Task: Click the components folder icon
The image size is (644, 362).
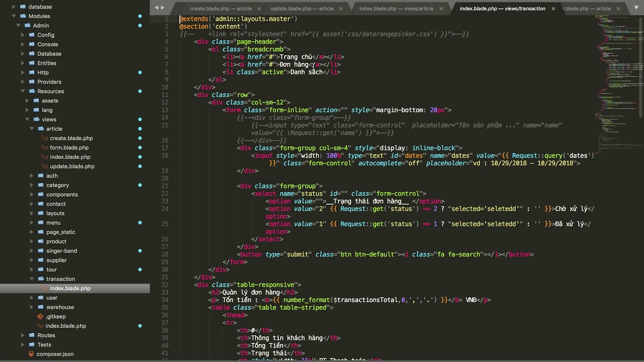Action: pos(40,195)
